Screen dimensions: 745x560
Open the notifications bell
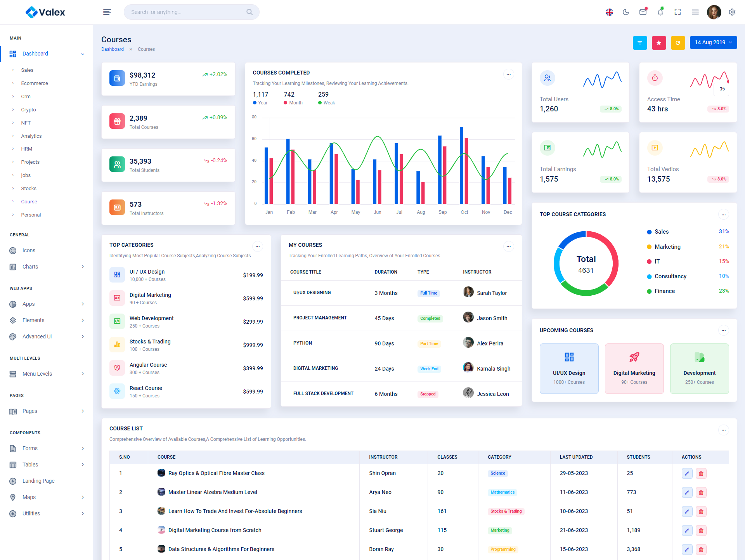[660, 12]
